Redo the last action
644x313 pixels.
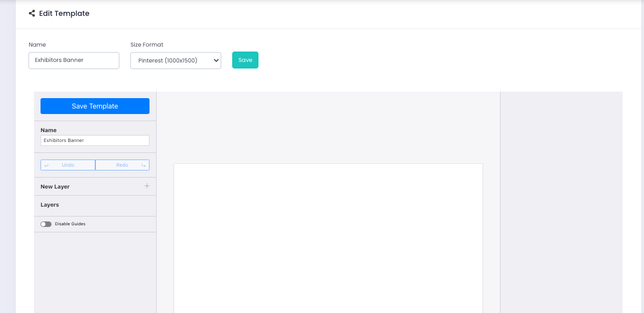pyautogui.click(x=122, y=165)
